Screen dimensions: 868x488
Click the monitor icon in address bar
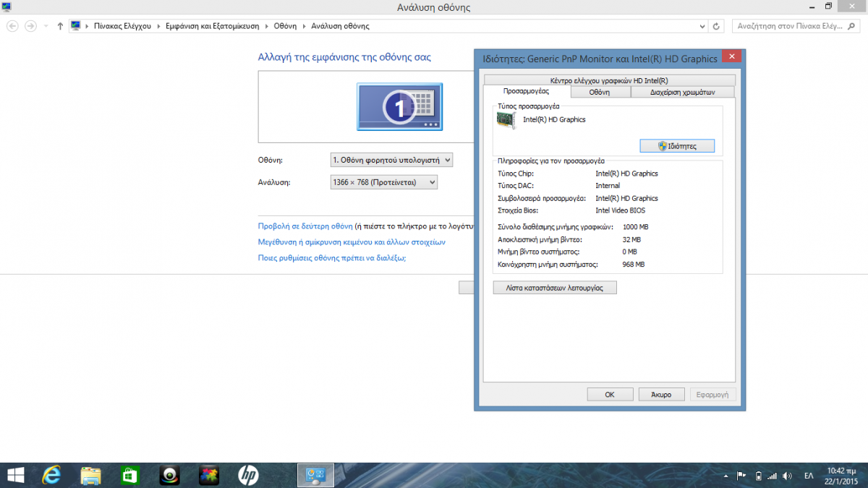point(76,26)
